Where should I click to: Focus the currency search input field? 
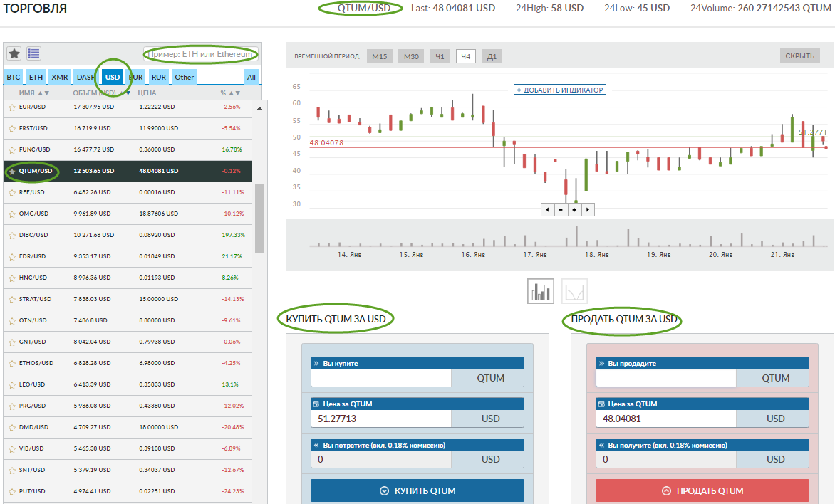pos(200,55)
